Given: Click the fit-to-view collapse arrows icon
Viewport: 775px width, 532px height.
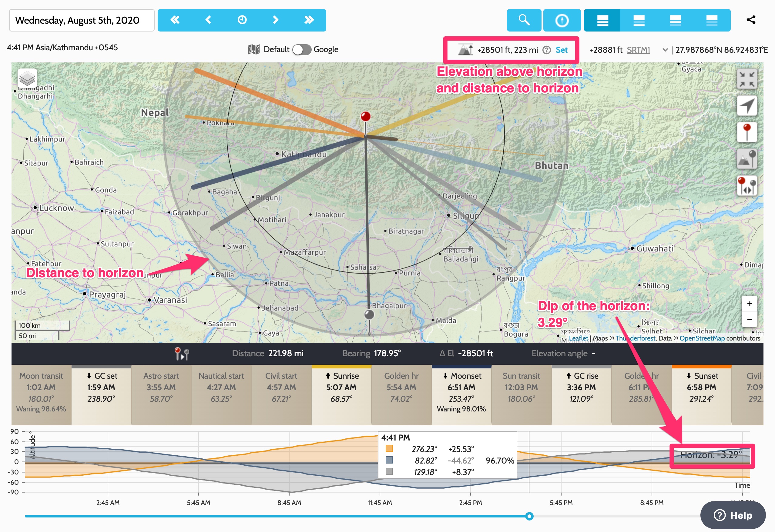Looking at the screenshot, I should pyautogui.click(x=746, y=80).
